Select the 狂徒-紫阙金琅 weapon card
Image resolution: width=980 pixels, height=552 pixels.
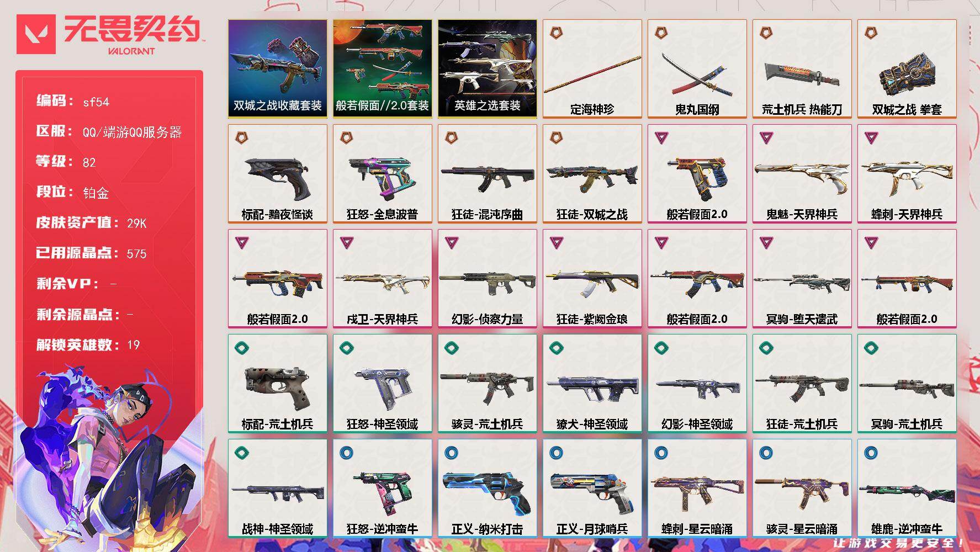592,279
